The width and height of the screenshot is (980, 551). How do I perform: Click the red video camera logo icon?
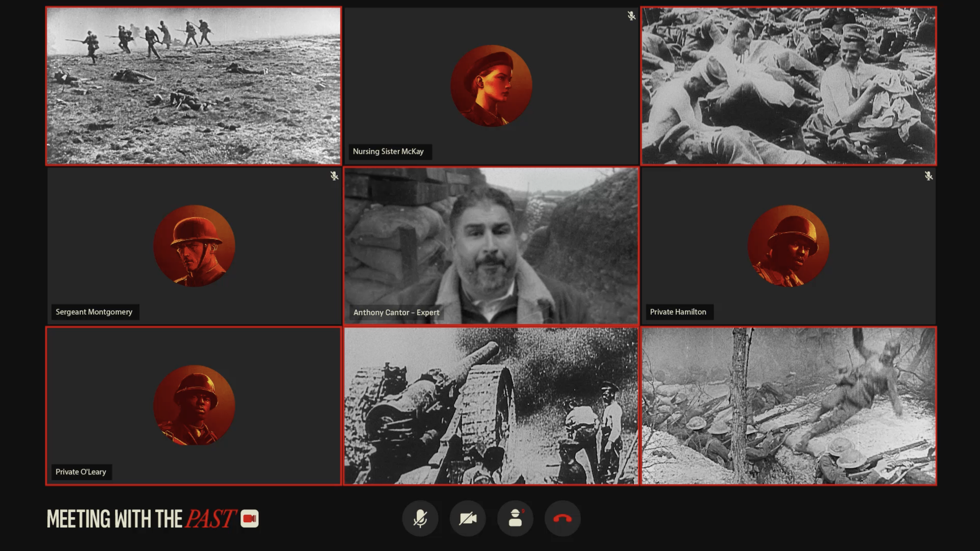[x=249, y=518]
